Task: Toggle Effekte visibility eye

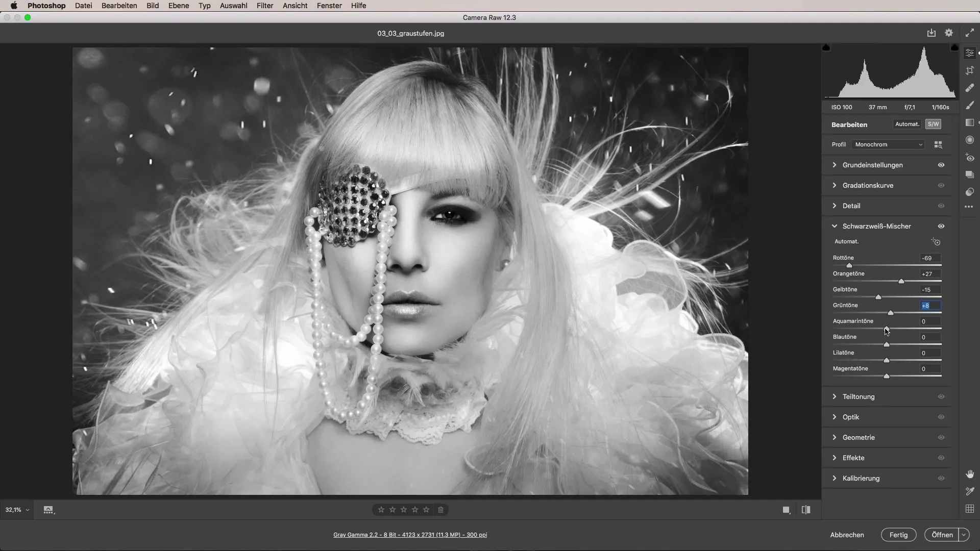Action: pyautogui.click(x=941, y=458)
